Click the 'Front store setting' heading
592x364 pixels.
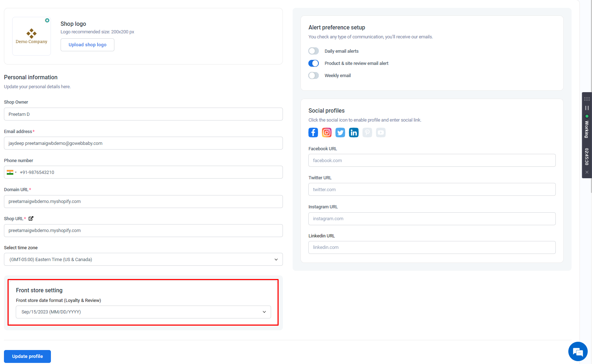tap(39, 290)
